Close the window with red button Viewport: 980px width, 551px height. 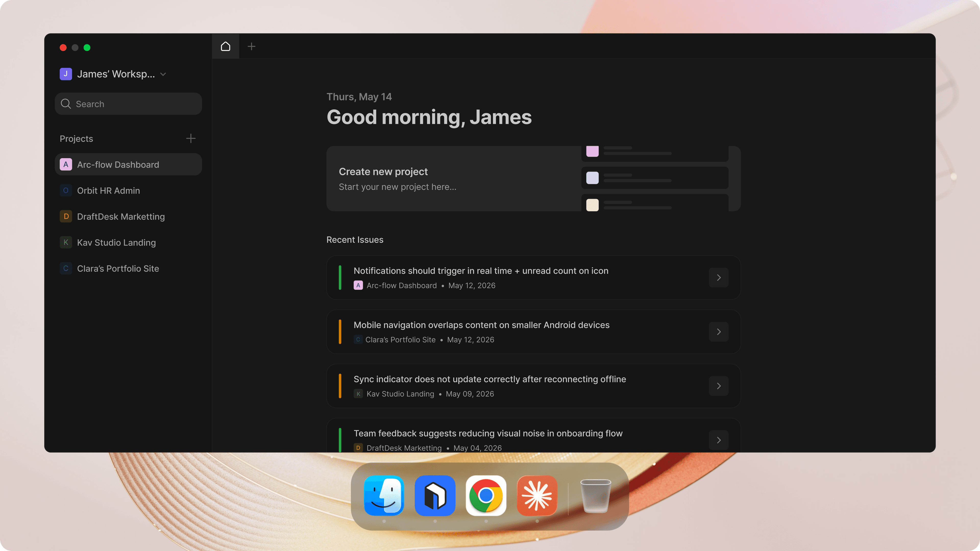point(63,47)
